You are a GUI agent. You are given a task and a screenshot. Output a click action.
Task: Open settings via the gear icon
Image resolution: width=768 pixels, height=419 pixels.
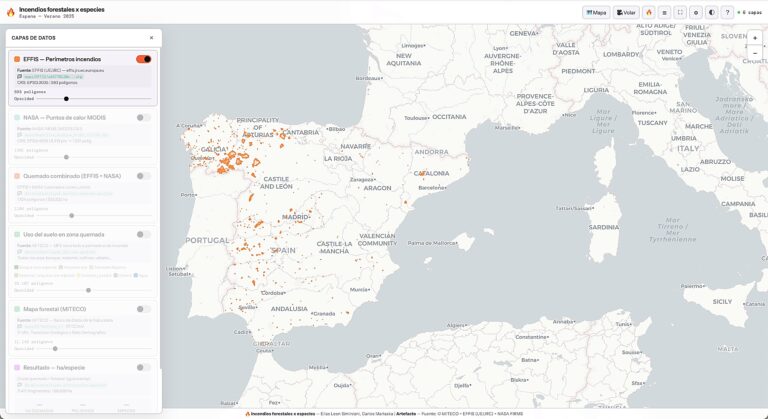tap(696, 13)
